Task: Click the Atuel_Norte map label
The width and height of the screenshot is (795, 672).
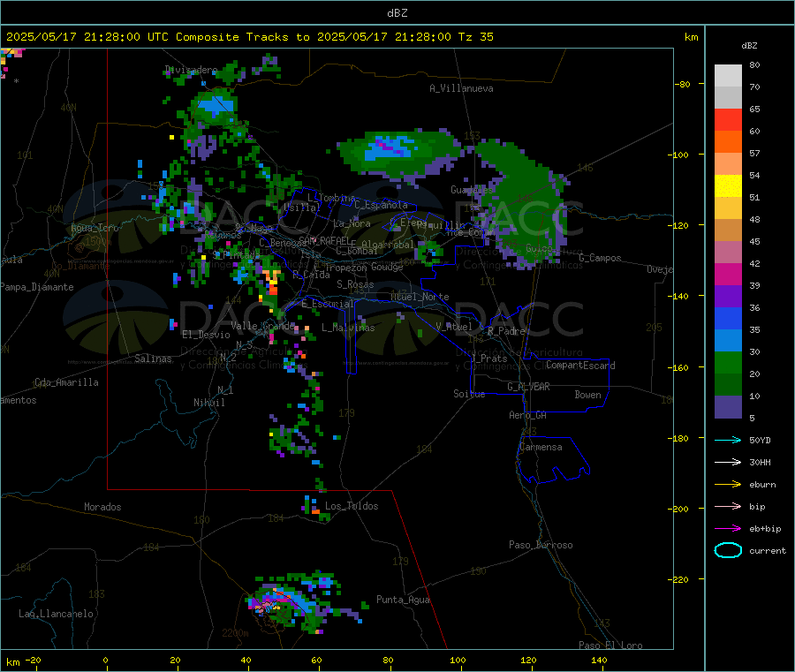Action: click(x=420, y=297)
